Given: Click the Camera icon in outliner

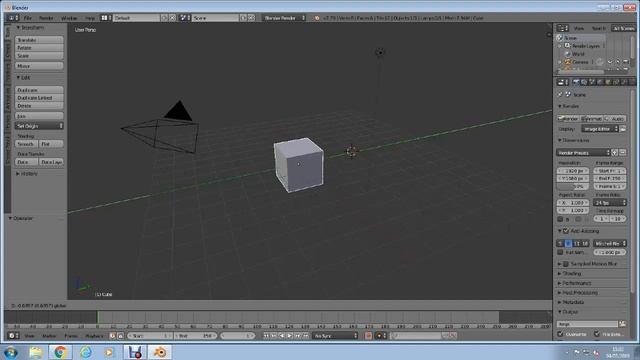Looking at the screenshot, I should [x=567, y=62].
